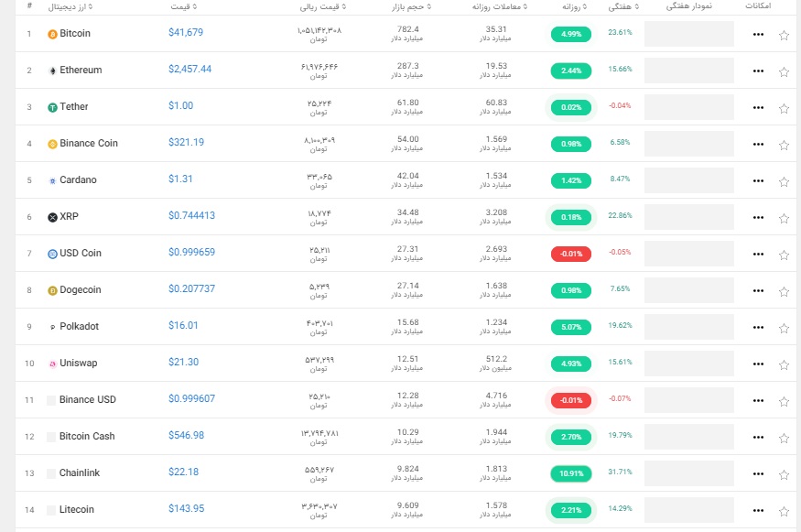Sort by معاملات روزانه column header
This screenshot has width=801, height=532.
pyautogui.click(x=500, y=6)
